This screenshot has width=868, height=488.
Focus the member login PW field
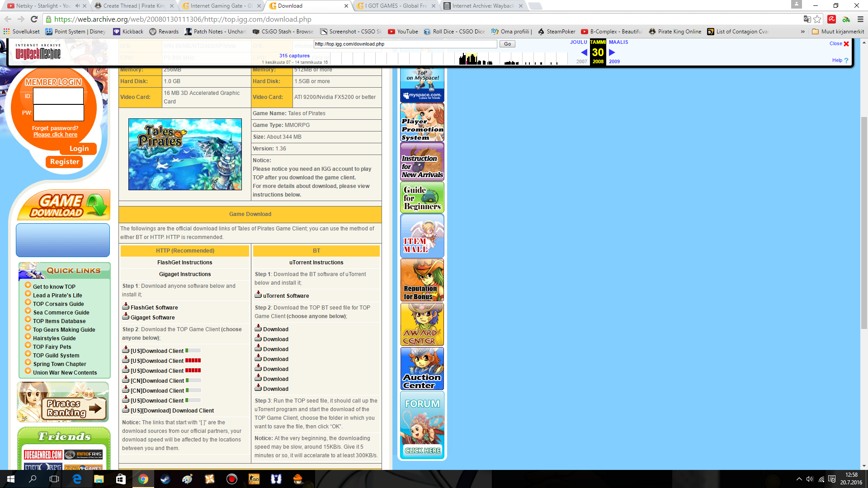[58, 113]
